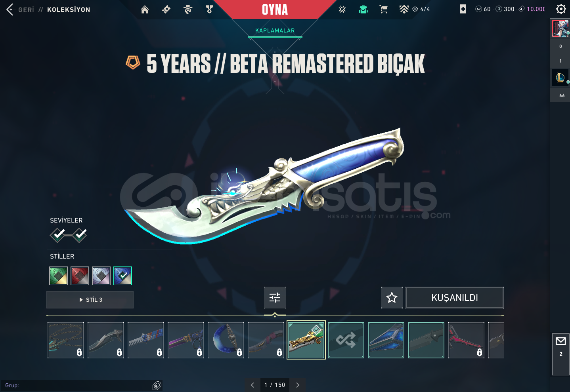Select the first level checkmark diamond
Screen dimensions: 570x392
point(58,235)
